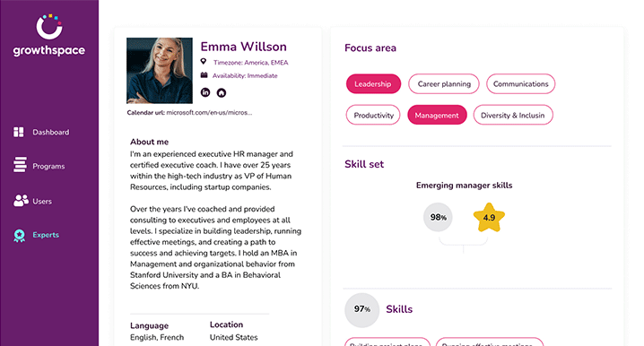The width and height of the screenshot is (644, 346).
Task: Toggle the Leadership focus area chip
Action: pyautogui.click(x=373, y=83)
